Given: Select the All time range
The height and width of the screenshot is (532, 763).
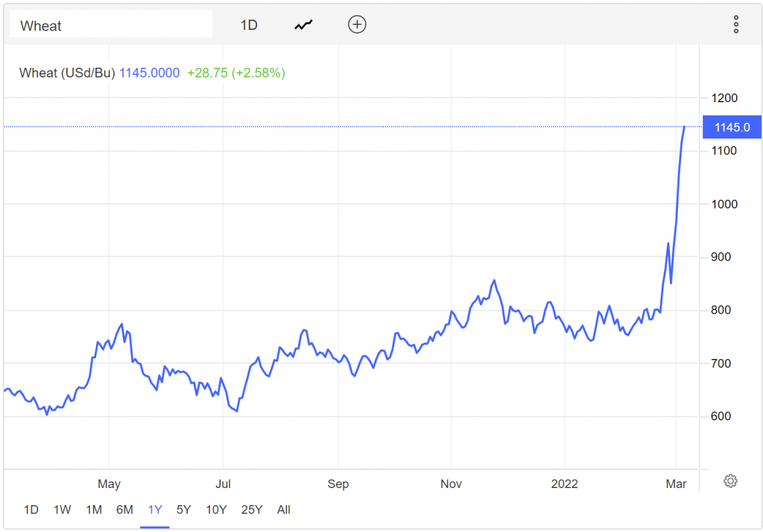Looking at the screenshot, I should 284,510.
